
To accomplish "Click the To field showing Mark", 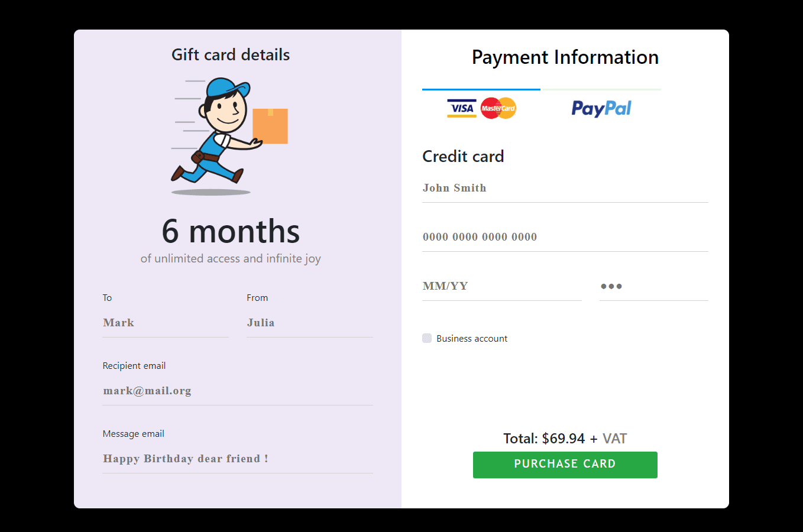I will pyautogui.click(x=165, y=323).
